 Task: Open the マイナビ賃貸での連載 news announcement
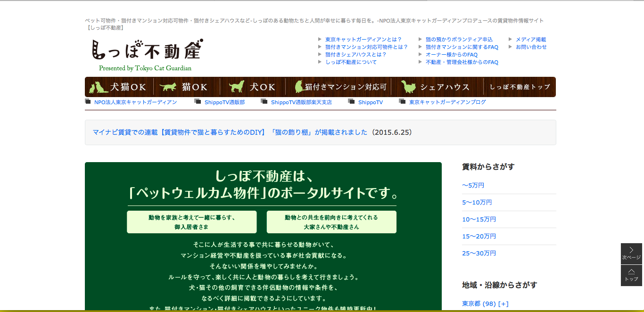pos(230,132)
